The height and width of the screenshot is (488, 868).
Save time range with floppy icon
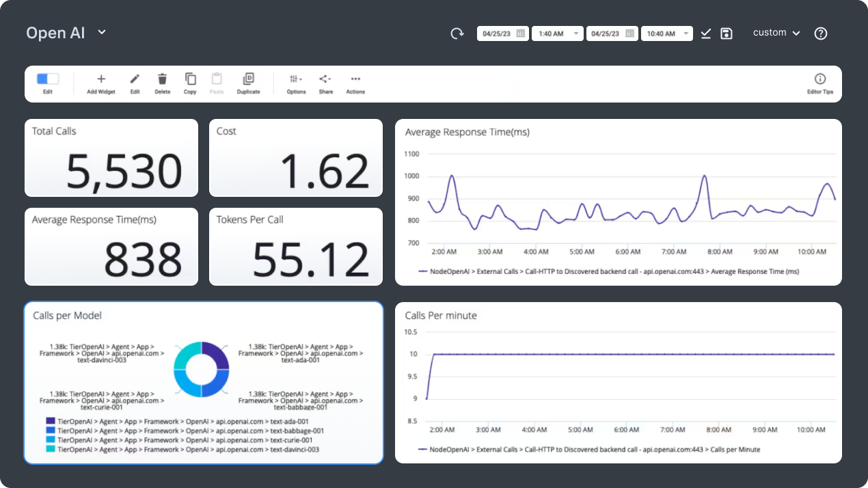[x=727, y=33]
